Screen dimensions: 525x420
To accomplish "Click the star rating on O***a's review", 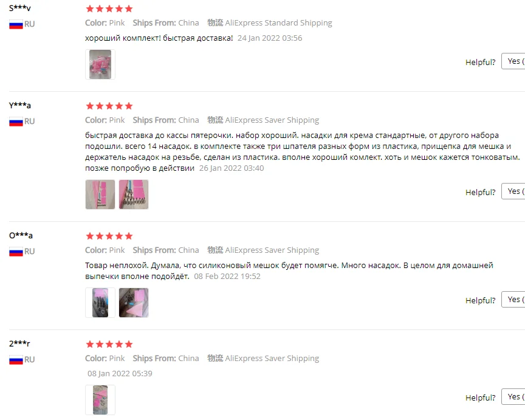I will (x=109, y=236).
